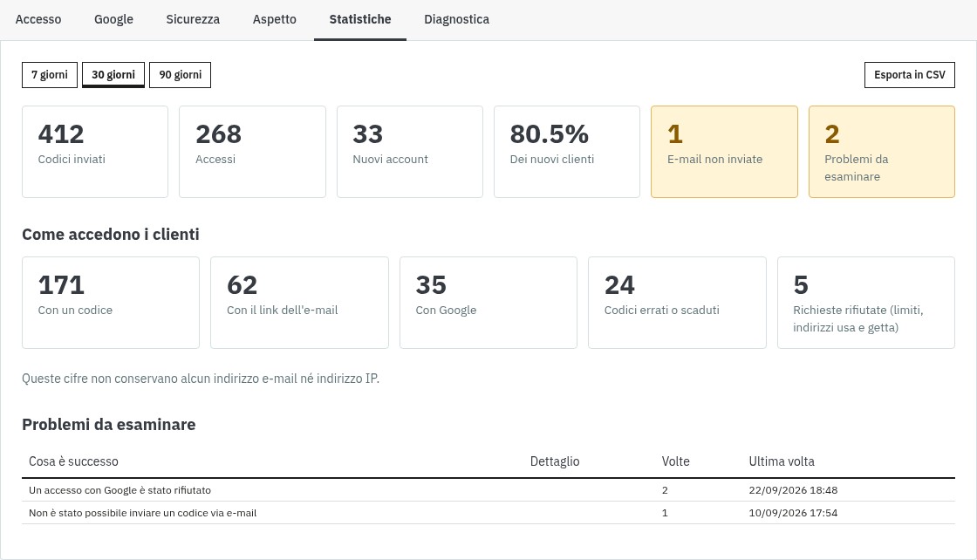Click the 268 Accessi card
The width and height of the screenshot is (977, 560).
click(x=252, y=152)
